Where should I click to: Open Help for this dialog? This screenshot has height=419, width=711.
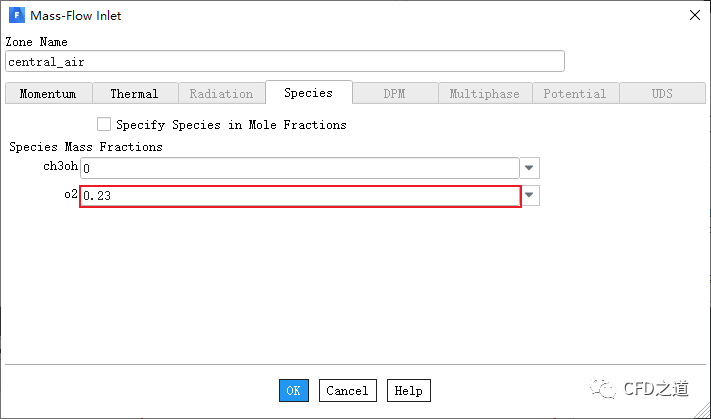coord(407,391)
